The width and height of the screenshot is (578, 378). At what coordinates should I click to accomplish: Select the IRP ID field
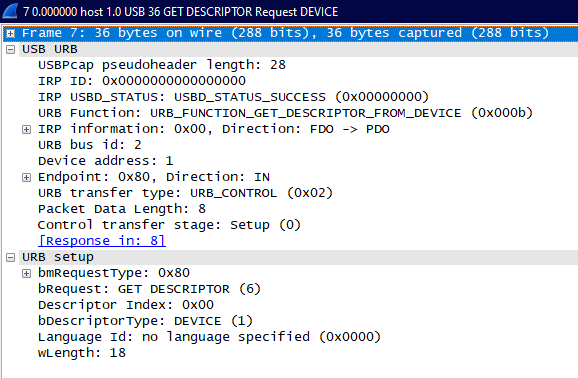(142, 81)
